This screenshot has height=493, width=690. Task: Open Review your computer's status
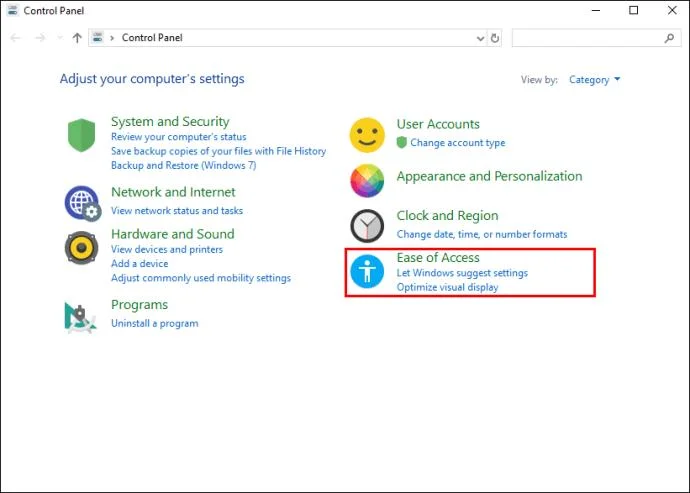tap(179, 137)
